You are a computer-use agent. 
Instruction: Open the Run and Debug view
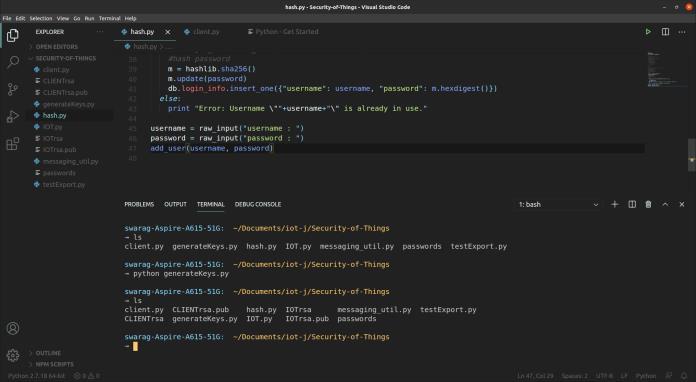[12, 116]
